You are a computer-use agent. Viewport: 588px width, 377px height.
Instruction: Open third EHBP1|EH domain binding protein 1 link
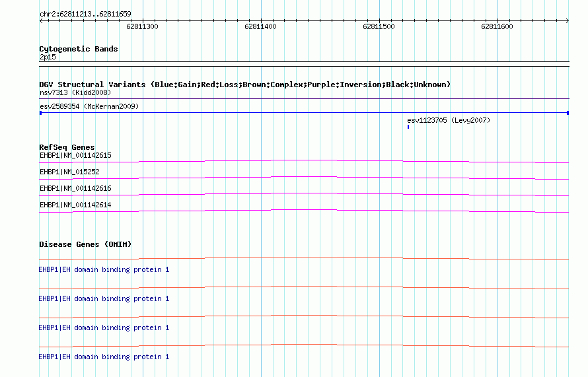point(104,327)
